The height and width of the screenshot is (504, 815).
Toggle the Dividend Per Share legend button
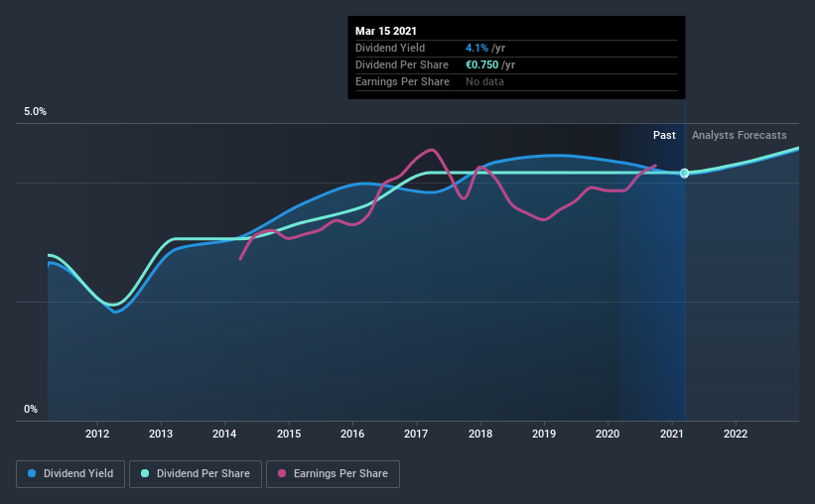click(x=196, y=474)
